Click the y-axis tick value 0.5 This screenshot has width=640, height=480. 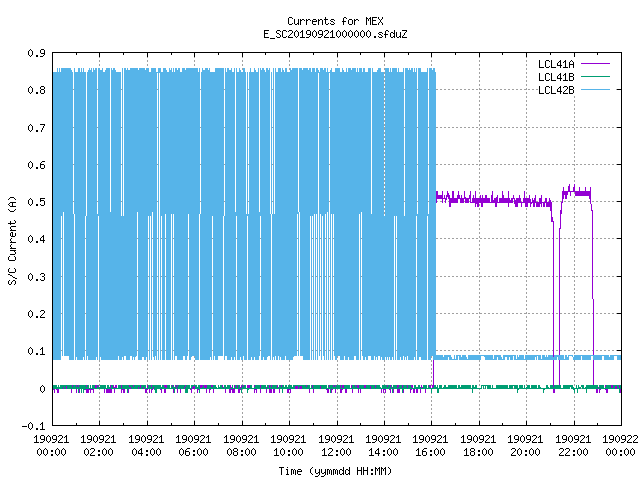pos(36,202)
